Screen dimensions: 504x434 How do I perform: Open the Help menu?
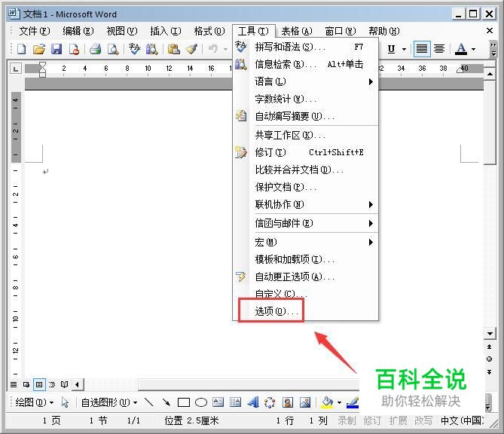[384, 31]
